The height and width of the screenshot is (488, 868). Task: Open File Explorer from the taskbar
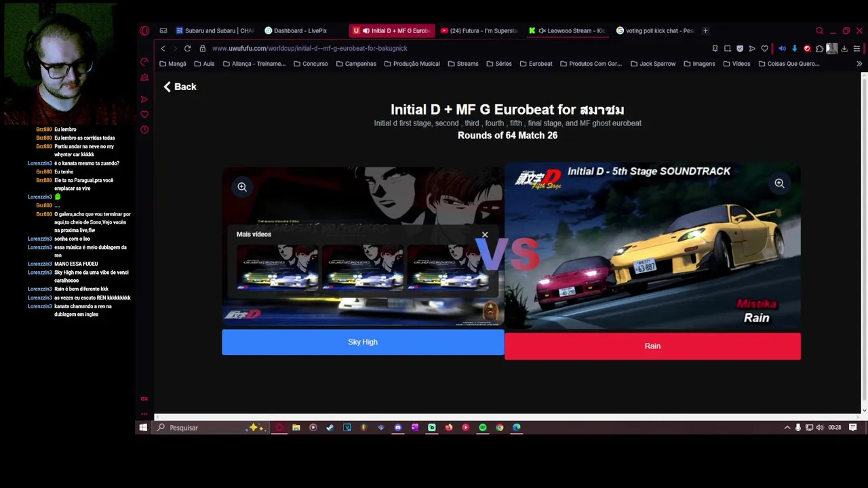[x=296, y=428]
